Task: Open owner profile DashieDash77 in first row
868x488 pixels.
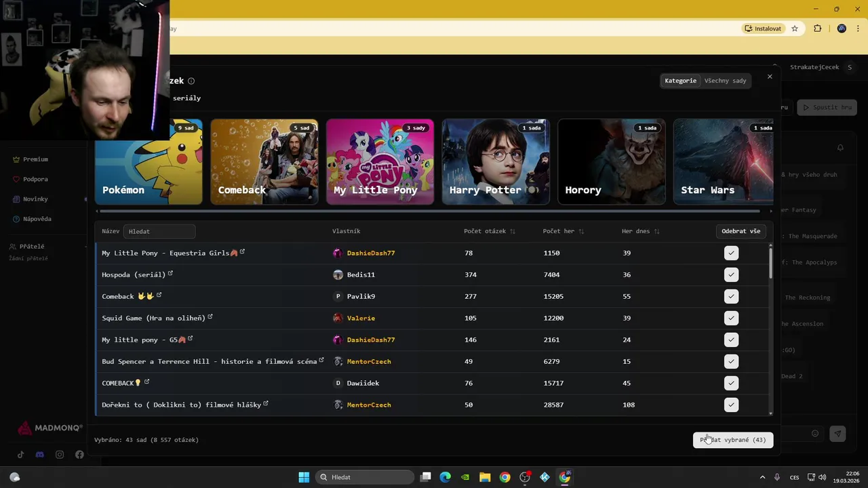Action: (x=371, y=253)
